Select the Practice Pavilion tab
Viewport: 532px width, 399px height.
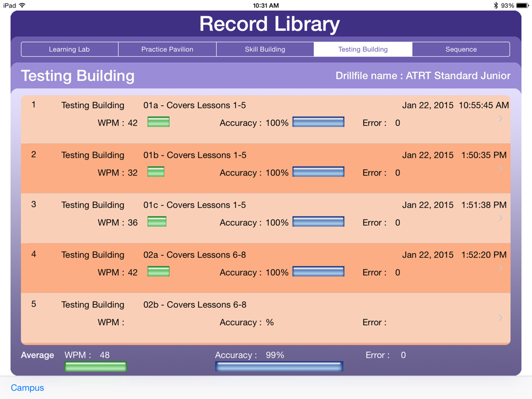(167, 49)
